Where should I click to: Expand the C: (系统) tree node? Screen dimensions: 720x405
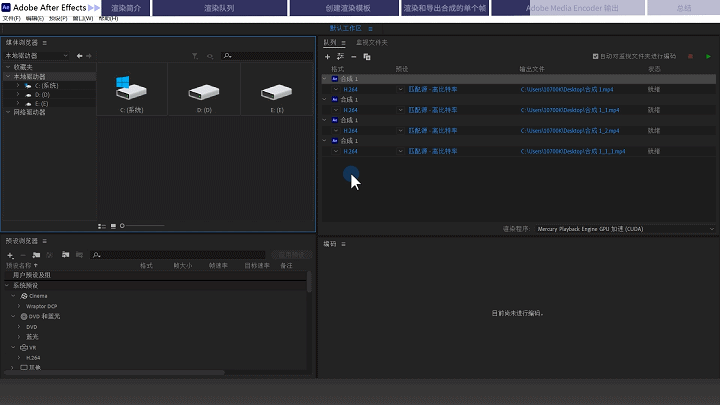pyautogui.click(x=18, y=85)
